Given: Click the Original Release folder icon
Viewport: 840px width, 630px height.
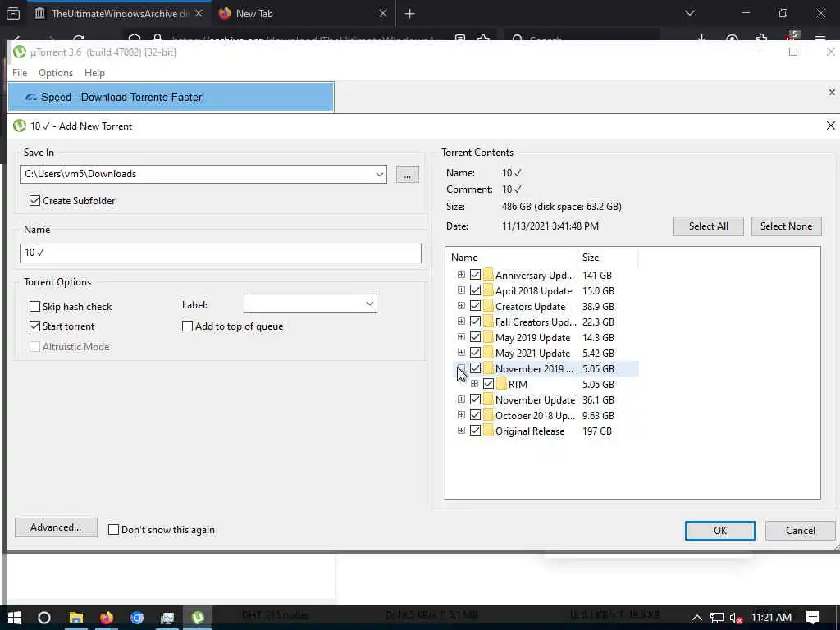Looking at the screenshot, I should [x=488, y=431].
